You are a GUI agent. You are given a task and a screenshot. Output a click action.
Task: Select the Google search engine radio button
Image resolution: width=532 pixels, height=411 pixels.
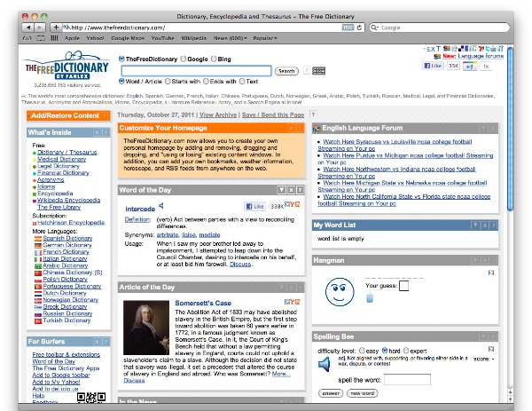coord(184,59)
